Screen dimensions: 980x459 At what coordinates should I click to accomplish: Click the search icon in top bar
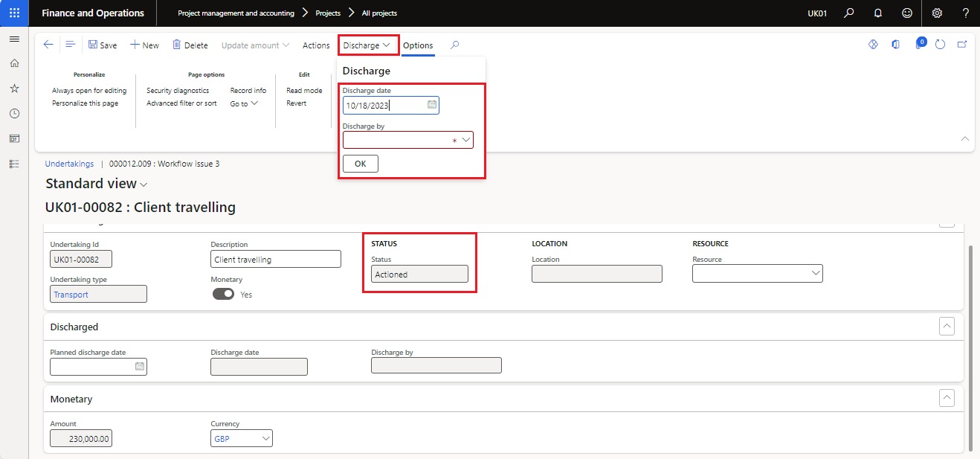849,13
